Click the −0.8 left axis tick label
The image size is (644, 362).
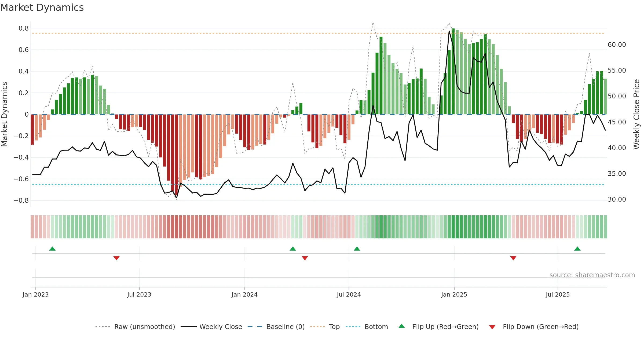coord(21,201)
